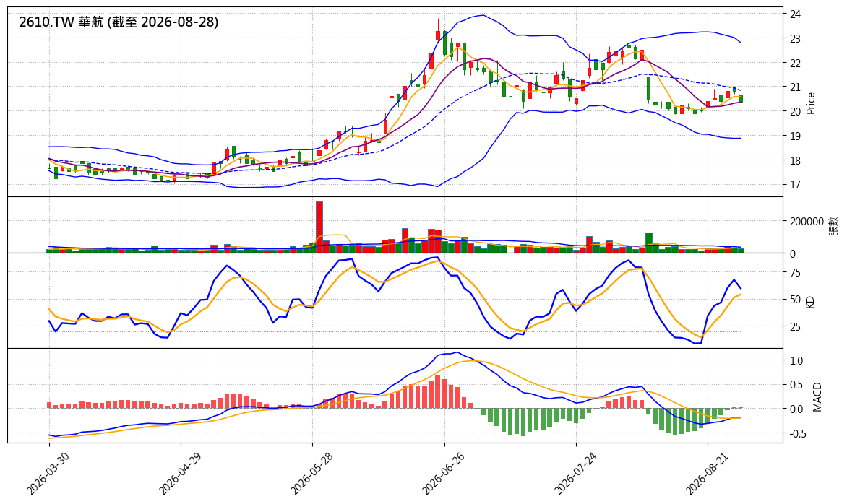Click price tick value 20
The image size is (847, 504).
795,112
